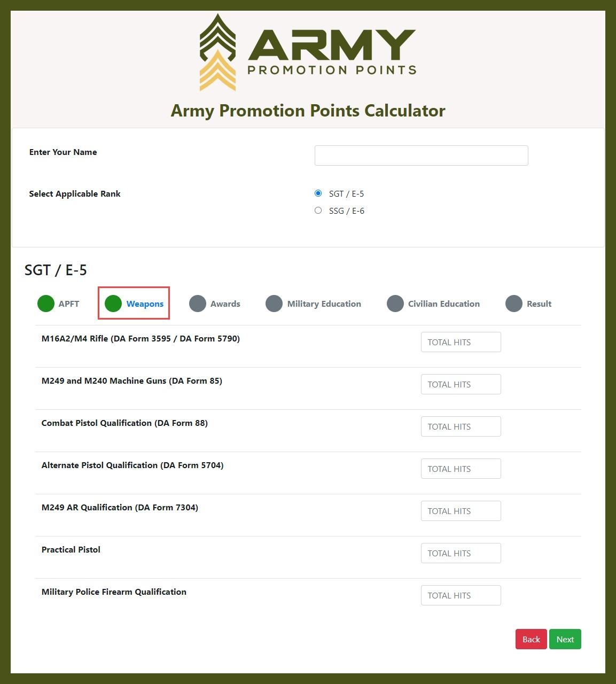Select the M249 AR Qualification hits field
Image resolution: width=616 pixels, height=684 pixels.
click(461, 511)
